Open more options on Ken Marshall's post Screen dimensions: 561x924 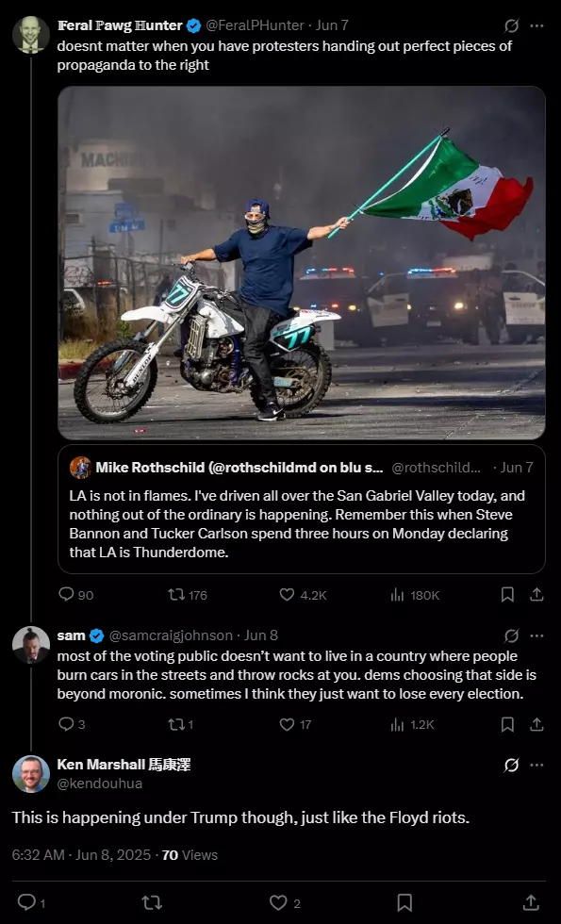pyautogui.click(x=536, y=765)
